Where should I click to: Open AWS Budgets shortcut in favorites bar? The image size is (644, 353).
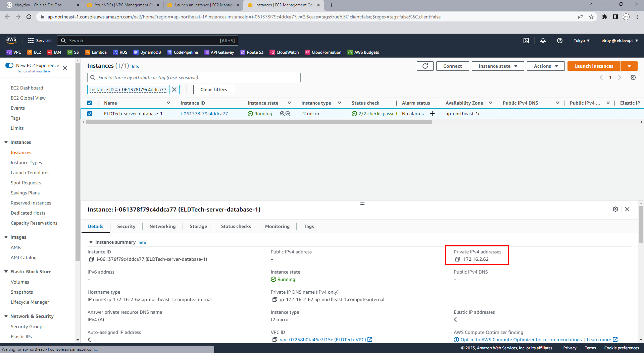363,52
